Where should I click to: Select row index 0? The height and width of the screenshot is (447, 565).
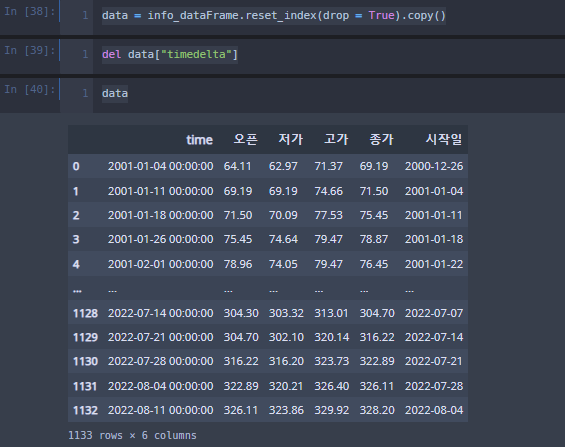(x=76, y=166)
